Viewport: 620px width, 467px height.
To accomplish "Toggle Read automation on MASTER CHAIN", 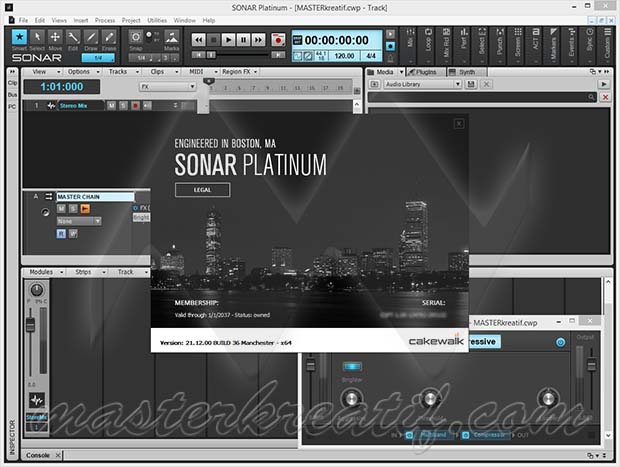I will click(x=61, y=234).
